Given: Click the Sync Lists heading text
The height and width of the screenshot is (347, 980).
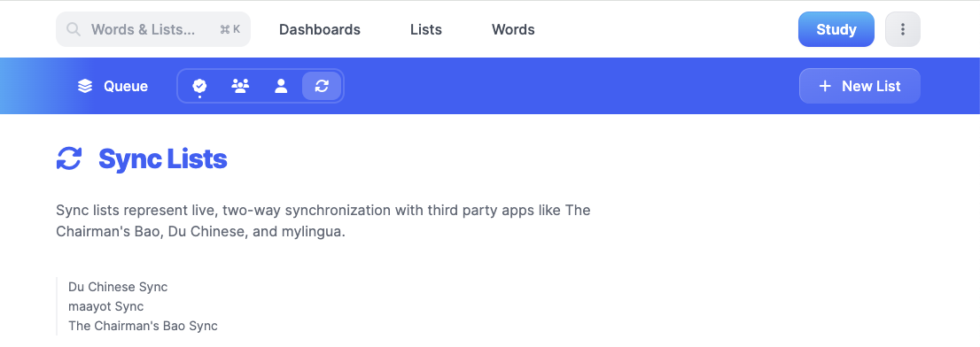Looking at the screenshot, I should point(162,159).
